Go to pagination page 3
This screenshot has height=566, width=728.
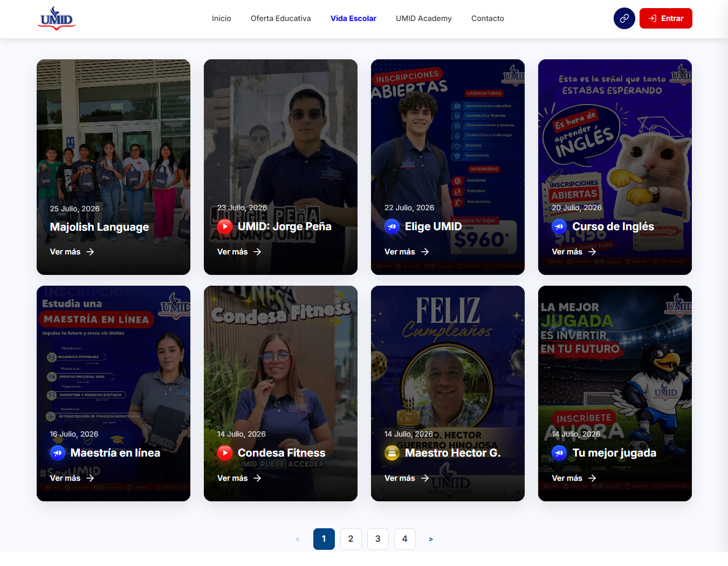(378, 539)
